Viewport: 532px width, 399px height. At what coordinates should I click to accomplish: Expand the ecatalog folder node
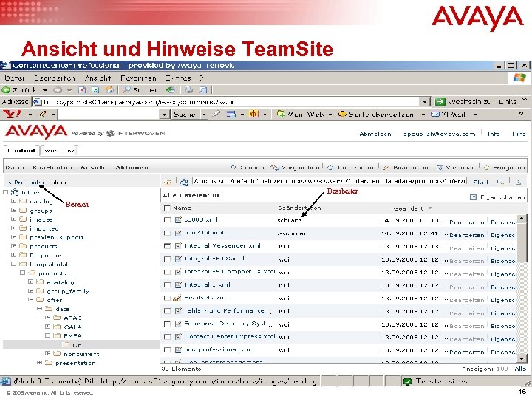[30, 282]
